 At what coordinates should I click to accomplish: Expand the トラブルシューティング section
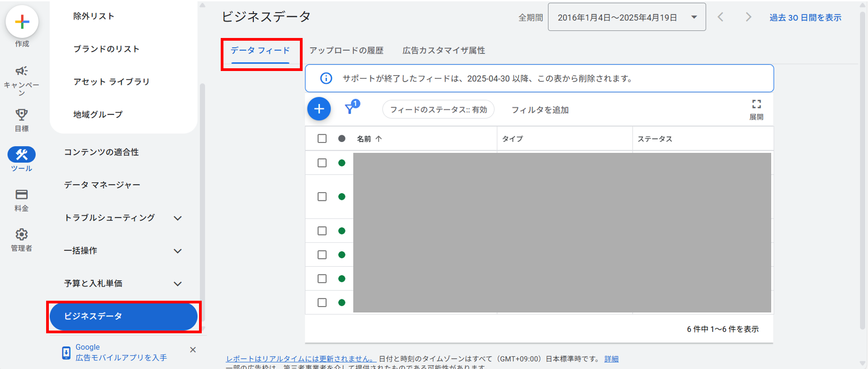pyautogui.click(x=178, y=218)
